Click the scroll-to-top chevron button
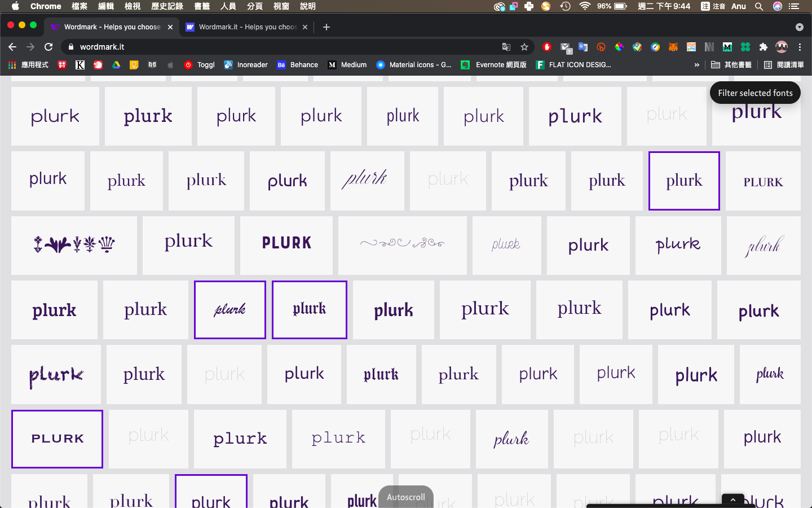Image resolution: width=812 pixels, height=508 pixels. [733, 500]
